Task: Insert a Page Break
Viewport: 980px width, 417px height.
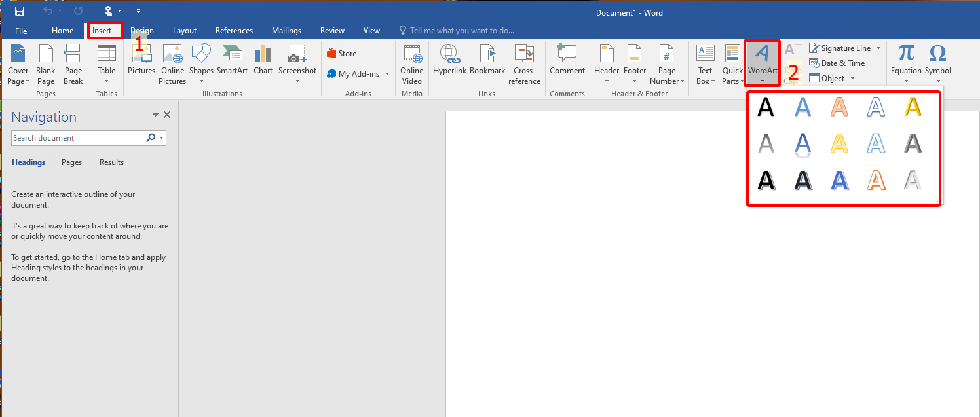Action: point(73,65)
